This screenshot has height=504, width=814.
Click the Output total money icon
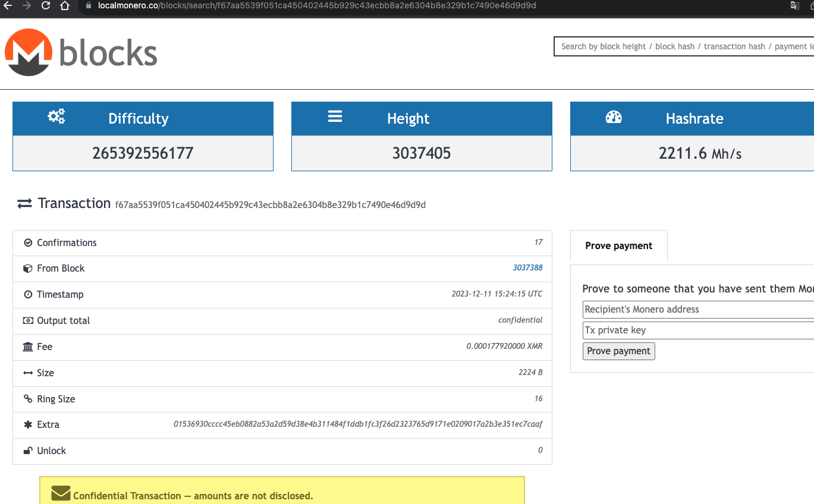28,321
